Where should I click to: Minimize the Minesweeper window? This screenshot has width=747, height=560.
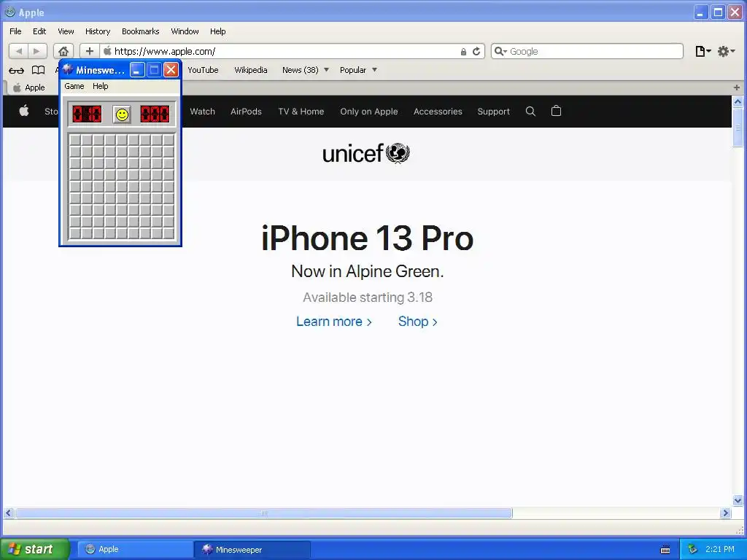137,70
